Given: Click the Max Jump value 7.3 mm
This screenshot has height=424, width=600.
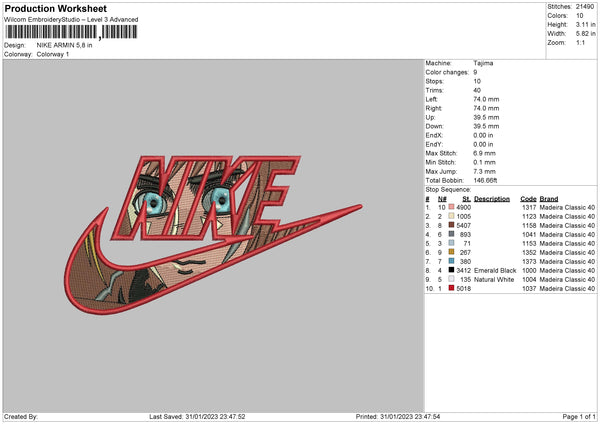Looking at the screenshot, I should coord(484,171).
